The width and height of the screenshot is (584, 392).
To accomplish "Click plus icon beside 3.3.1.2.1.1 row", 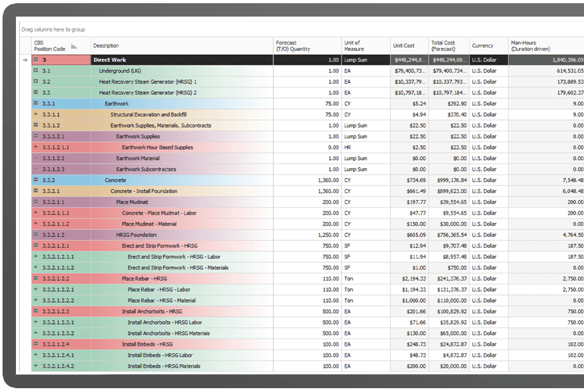I will [x=36, y=147].
